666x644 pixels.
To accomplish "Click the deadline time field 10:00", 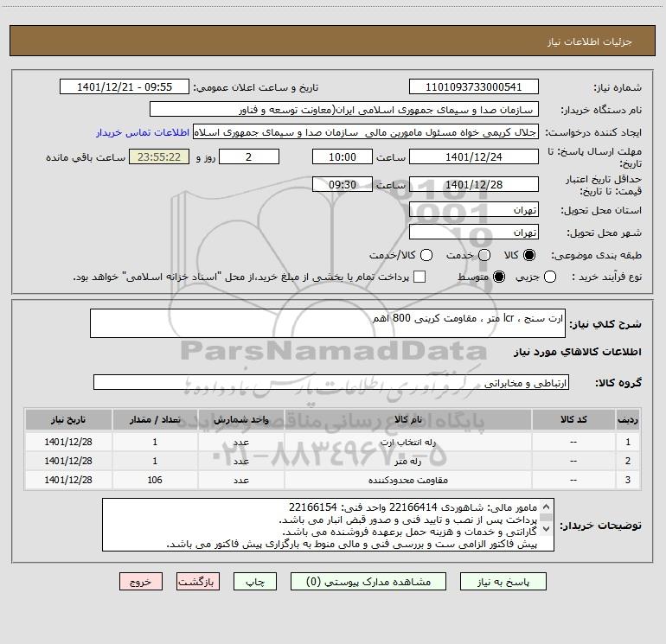I will pos(343,156).
